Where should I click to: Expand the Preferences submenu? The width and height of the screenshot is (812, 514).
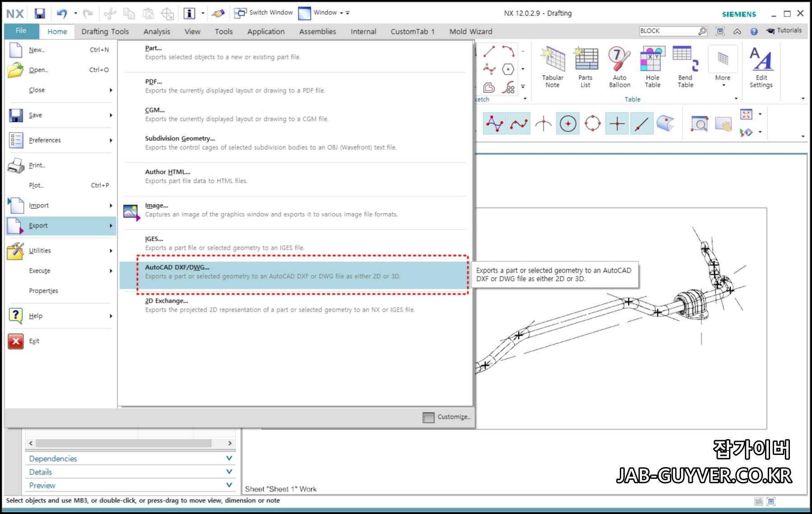[61, 140]
